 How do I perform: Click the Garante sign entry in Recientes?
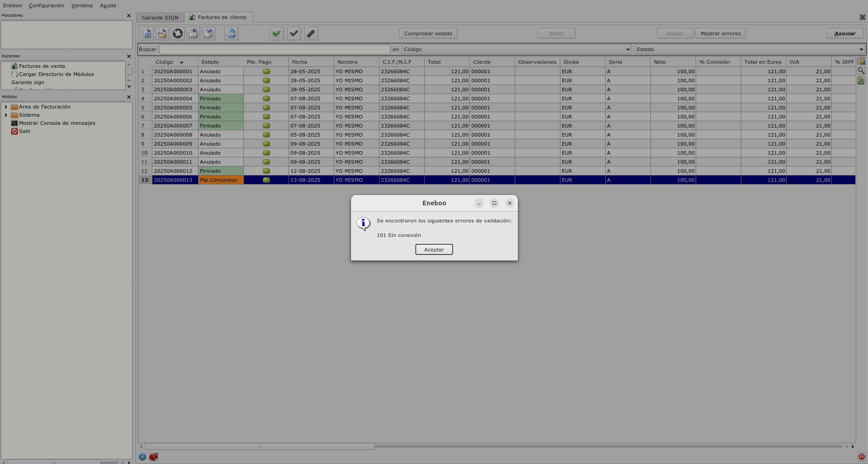pos(28,82)
